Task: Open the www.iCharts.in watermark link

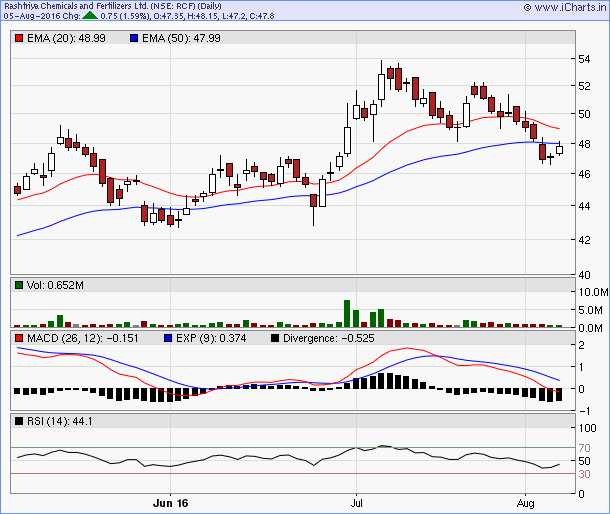Action: click(565, 7)
